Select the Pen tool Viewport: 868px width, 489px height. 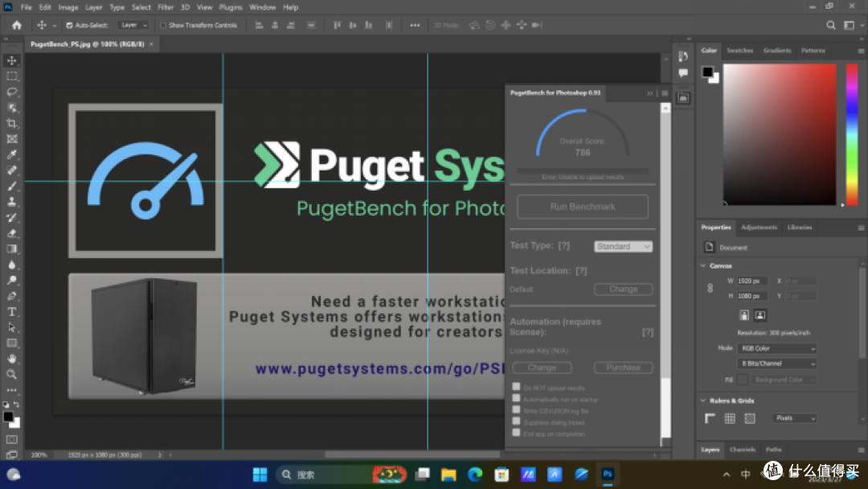pos(11,296)
